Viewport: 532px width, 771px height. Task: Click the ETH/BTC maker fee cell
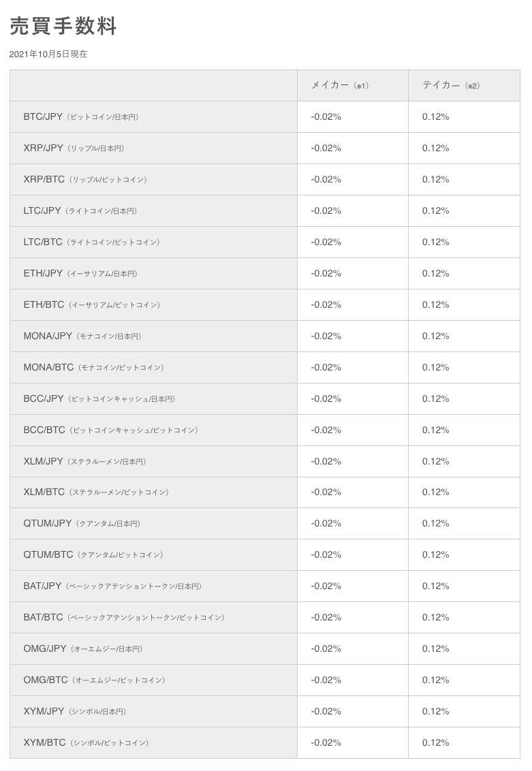353,305
